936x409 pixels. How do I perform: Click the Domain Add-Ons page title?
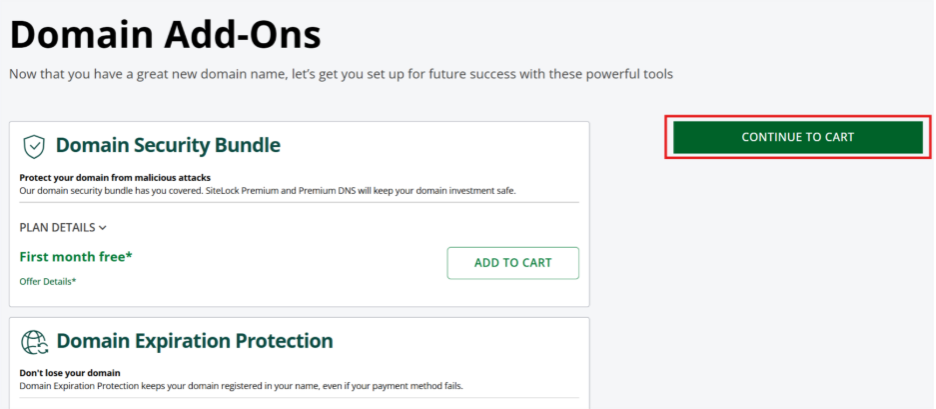click(x=165, y=35)
